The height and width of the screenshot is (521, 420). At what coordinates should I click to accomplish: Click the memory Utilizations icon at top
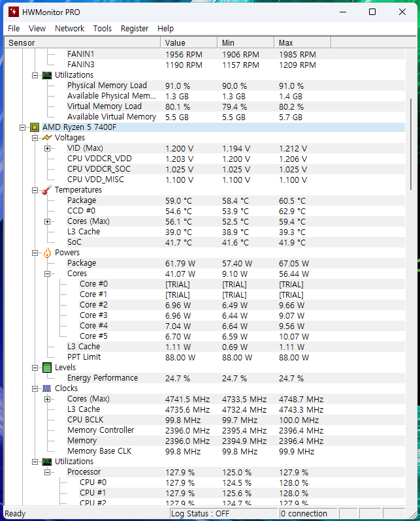[x=46, y=75]
